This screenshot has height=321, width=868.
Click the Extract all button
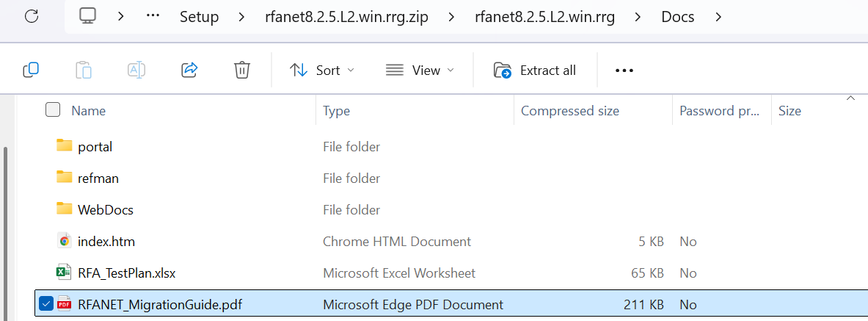point(535,71)
